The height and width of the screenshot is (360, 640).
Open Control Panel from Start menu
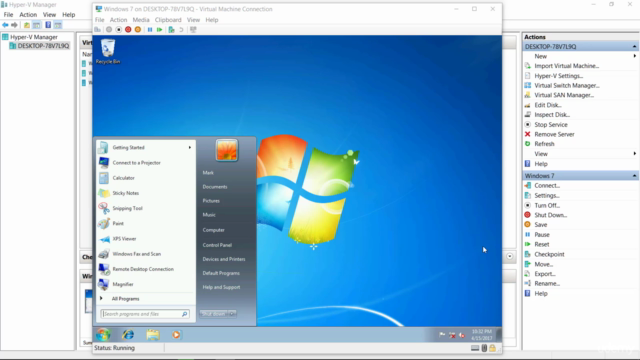[x=217, y=245]
